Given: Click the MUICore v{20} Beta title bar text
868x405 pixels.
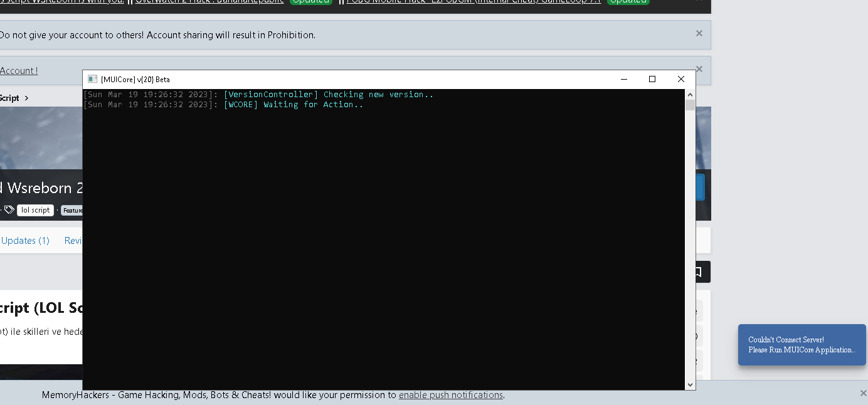Looking at the screenshot, I should [x=135, y=80].
